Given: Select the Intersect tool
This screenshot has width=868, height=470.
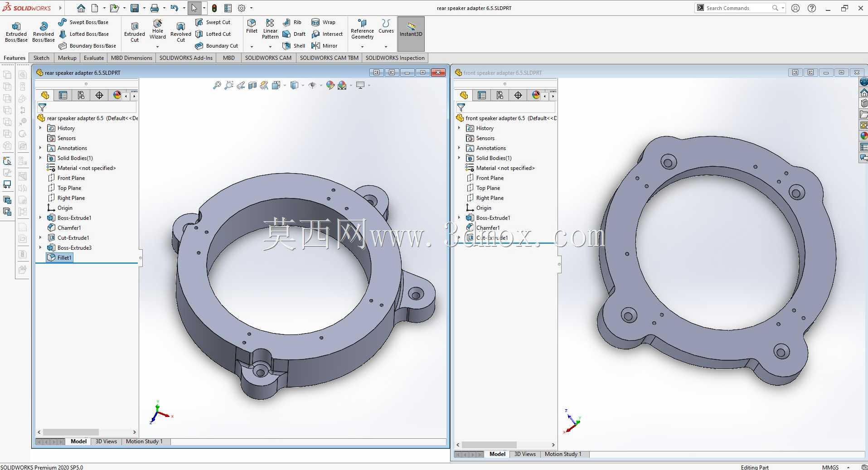Looking at the screenshot, I should tap(327, 34).
